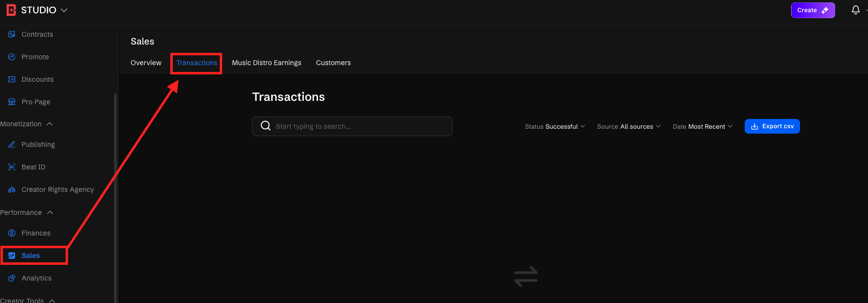Click the Pro Page storefront icon

pyautogui.click(x=12, y=102)
